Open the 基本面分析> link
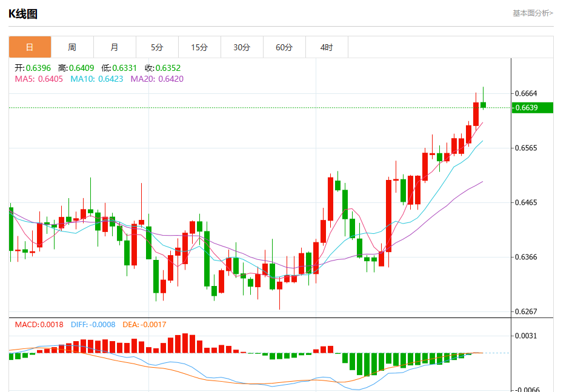The width and height of the screenshot is (575, 392). (533, 13)
